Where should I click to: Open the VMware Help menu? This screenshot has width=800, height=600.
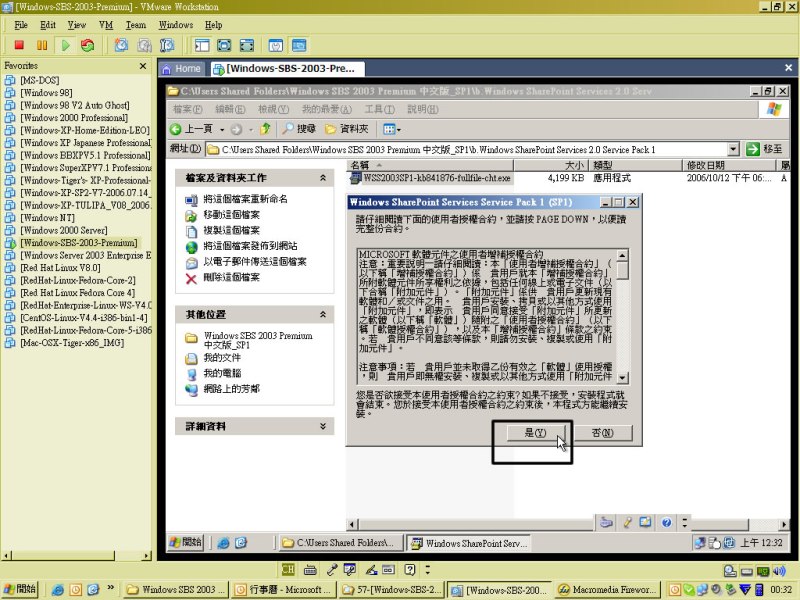(213, 25)
